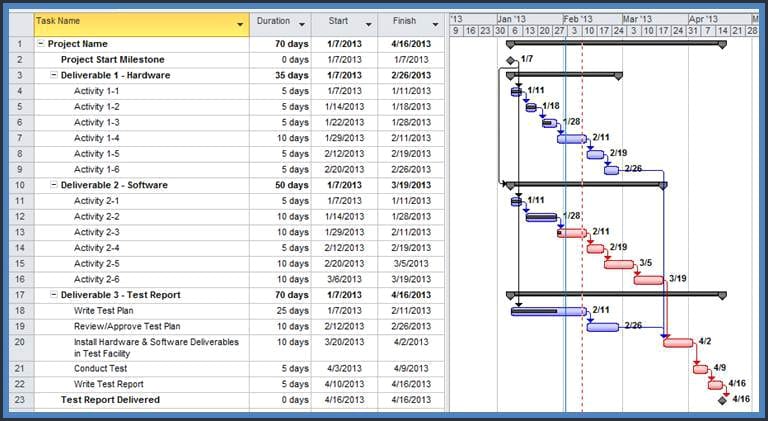Click the Feb '13 timescale header
Viewport: 768px width, 421px height.
pyautogui.click(x=578, y=18)
